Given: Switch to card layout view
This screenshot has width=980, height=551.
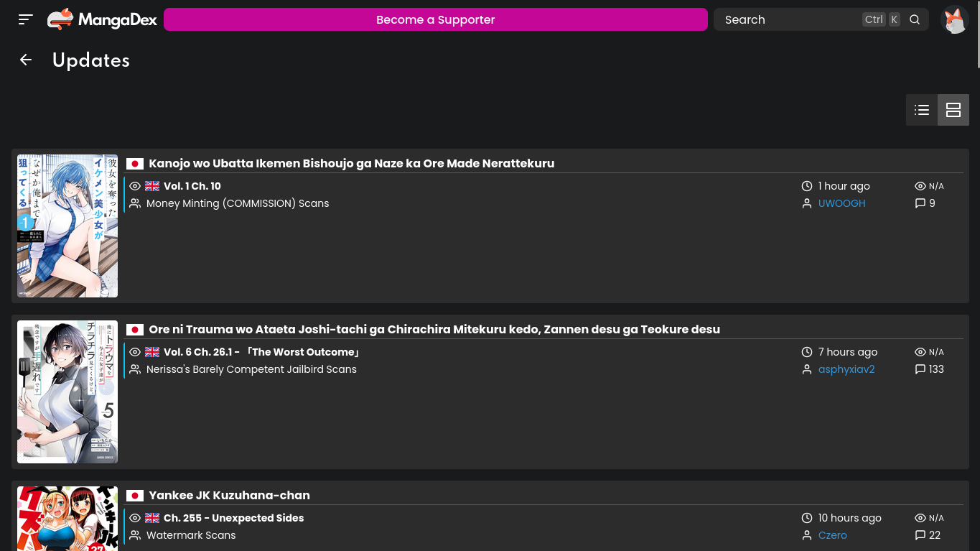Looking at the screenshot, I should coord(953,110).
